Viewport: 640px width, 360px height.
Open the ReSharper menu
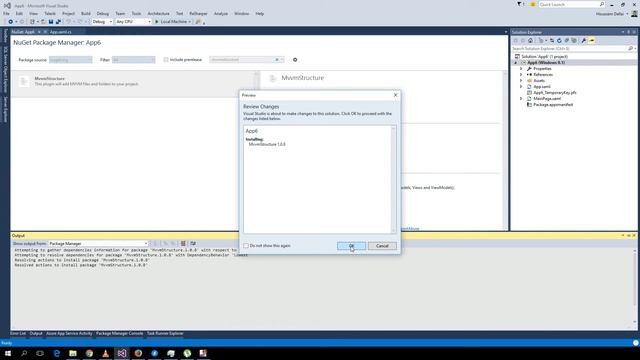(x=198, y=13)
